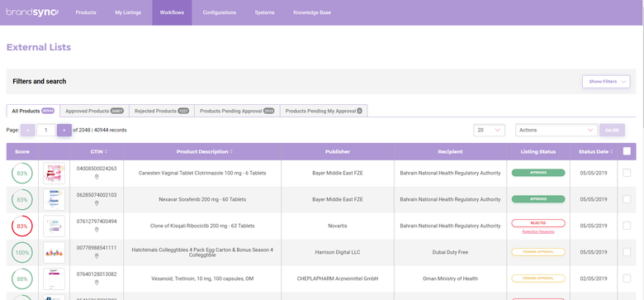This screenshot has width=644, height=300.
Task: Click PENDING APPROVAL badge for Hatchimals row
Action: coord(538,252)
